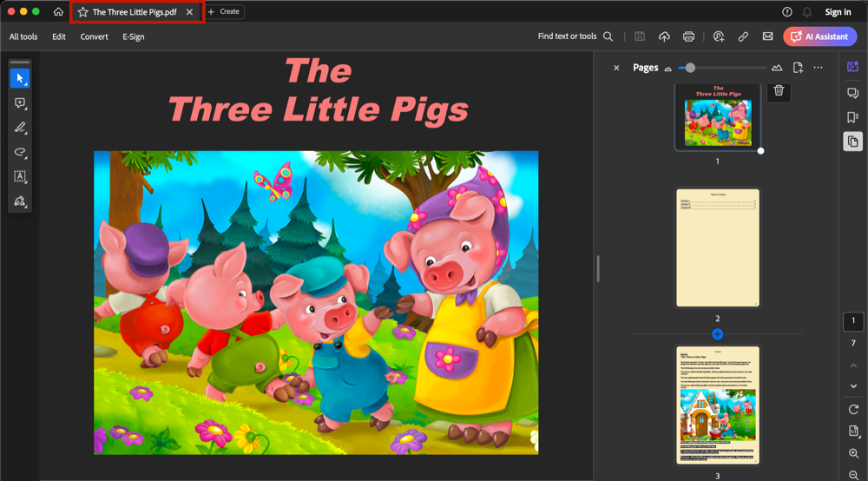Click the delete page trash icon

click(779, 90)
